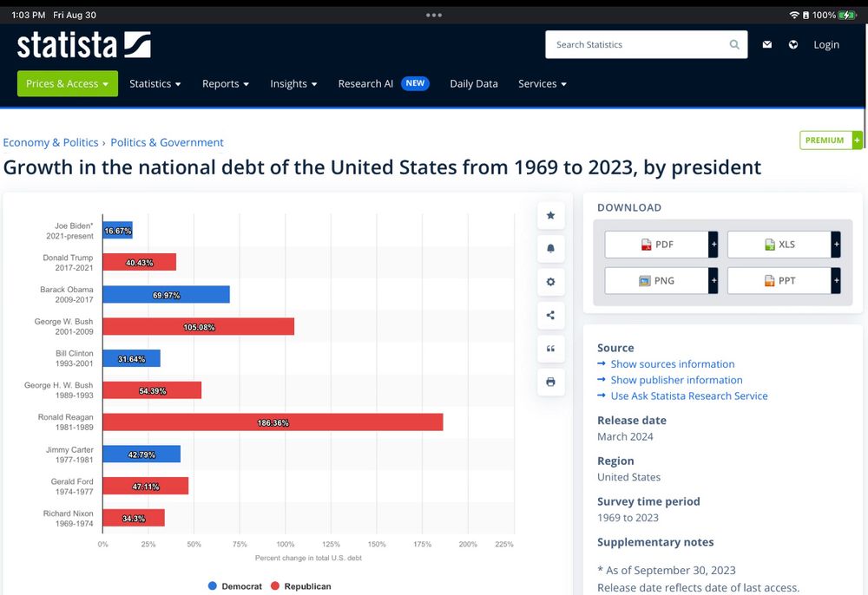Click 'Percent change in total U.S. debt' label
Viewport: 868px width, 595px height.
(308, 558)
